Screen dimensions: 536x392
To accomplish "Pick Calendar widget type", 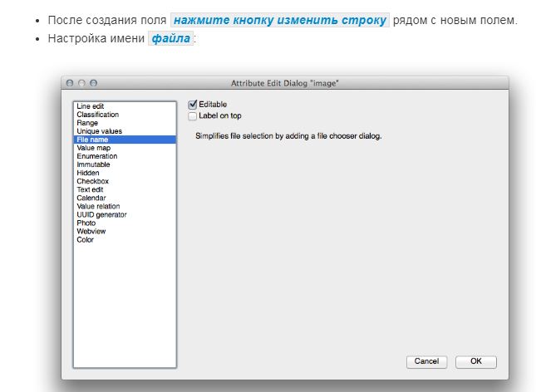I will 125,198.
